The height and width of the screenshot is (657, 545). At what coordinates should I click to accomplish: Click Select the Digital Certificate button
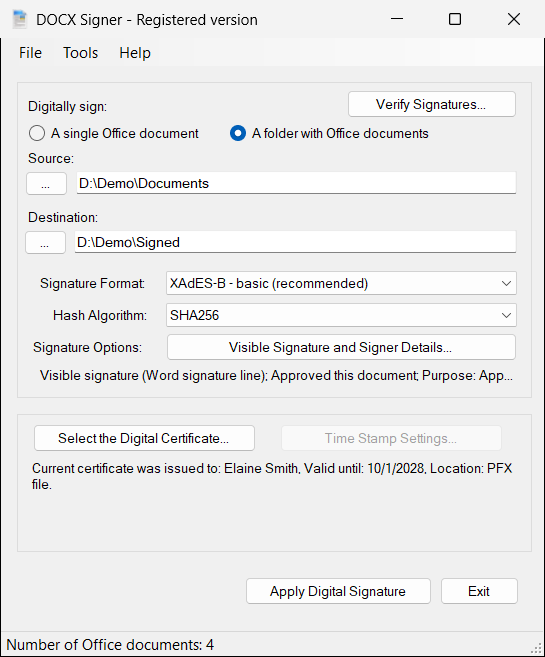[x=144, y=438]
